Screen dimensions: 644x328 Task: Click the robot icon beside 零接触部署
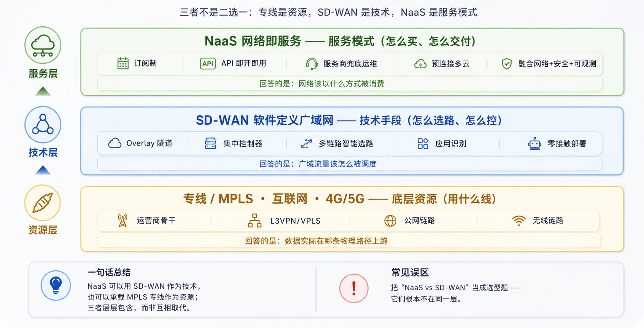[x=534, y=144]
